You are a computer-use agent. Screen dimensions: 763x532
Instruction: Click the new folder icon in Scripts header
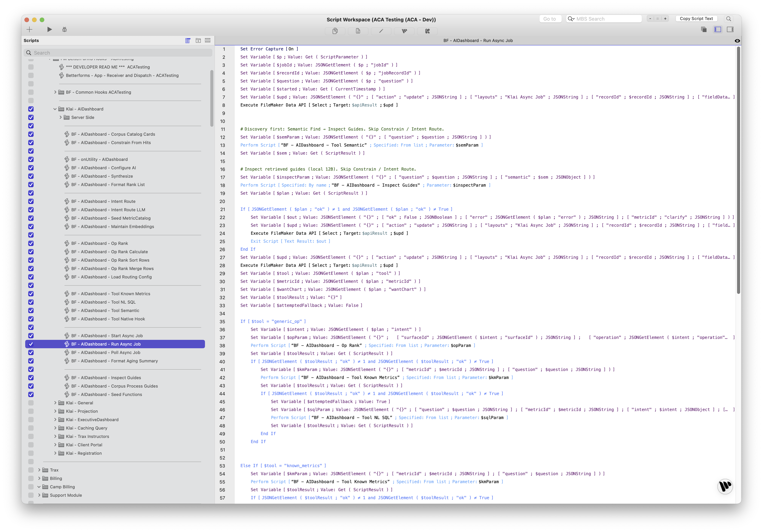click(198, 40)
